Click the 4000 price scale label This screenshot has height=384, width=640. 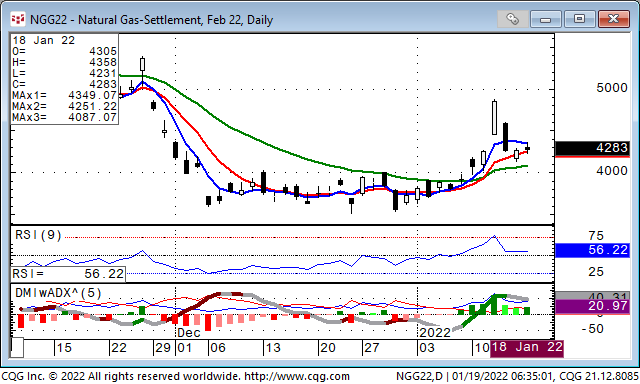611,171
